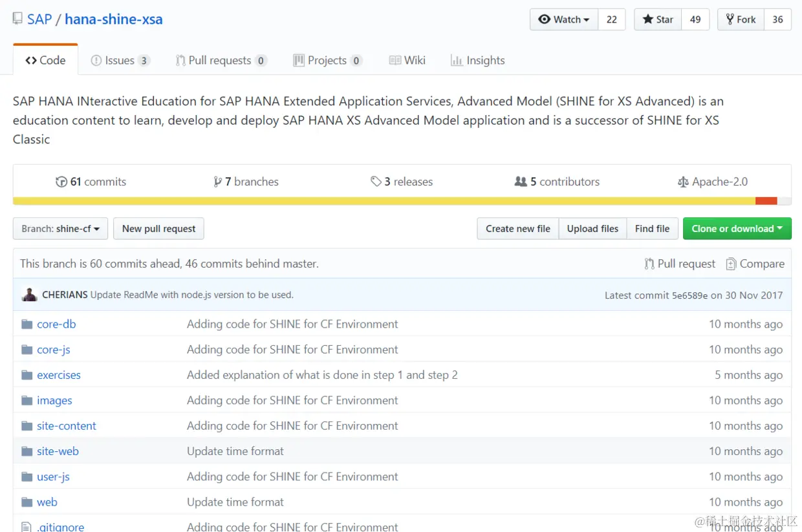
Task: Open the hana-shine-xsa repository link
Action: click(x=114, y=19)
